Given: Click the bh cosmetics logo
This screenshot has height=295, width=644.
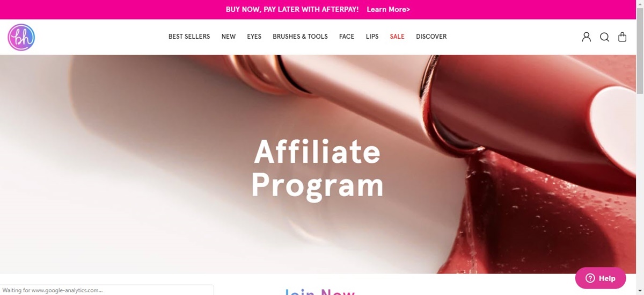Looking at the screenshot, I should (x=21, y=37).
